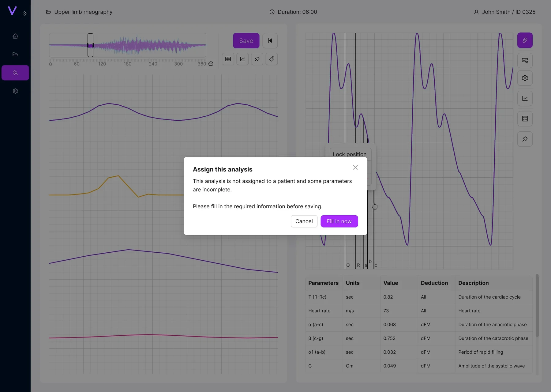Click Period of rapid filling description
551x392 pixels.
(x=481, y=352)
